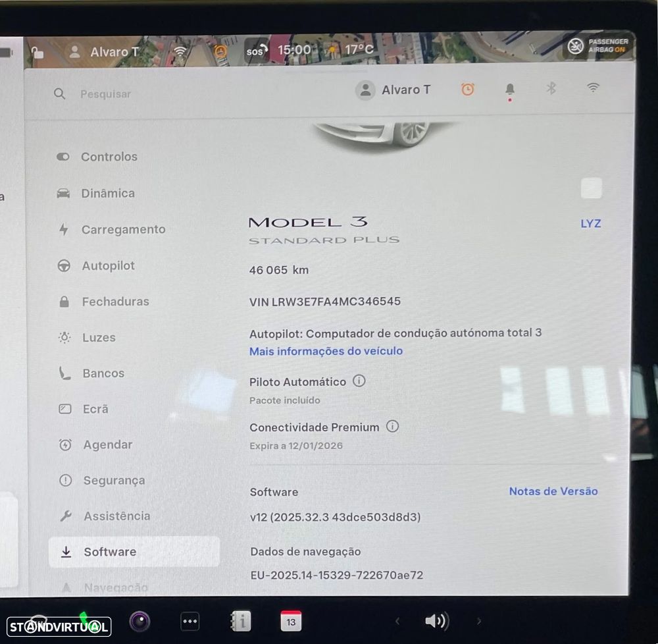Open Alvaro T profile in settings header
This screenshot has height=644, width=658.
[x=393, y=90]
